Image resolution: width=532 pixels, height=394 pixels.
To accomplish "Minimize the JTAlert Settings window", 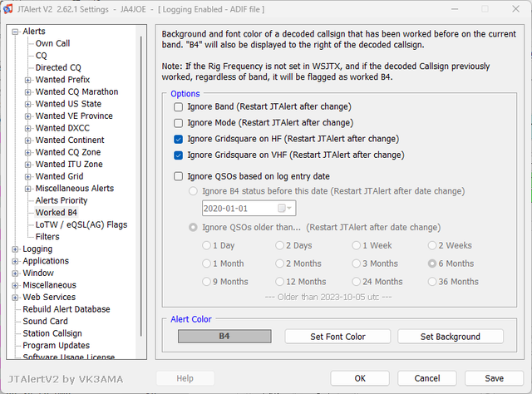I will [x=455, y=9].
